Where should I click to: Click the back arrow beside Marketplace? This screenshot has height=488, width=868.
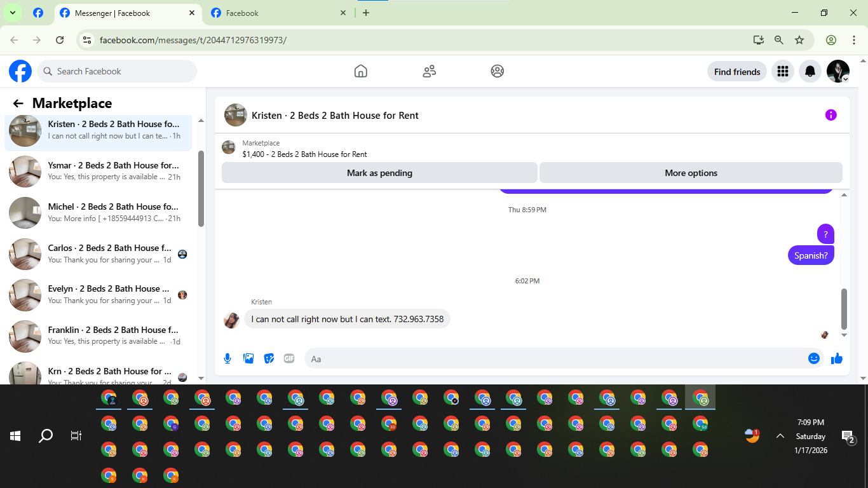pyautogui.click(x=18, y=104)
